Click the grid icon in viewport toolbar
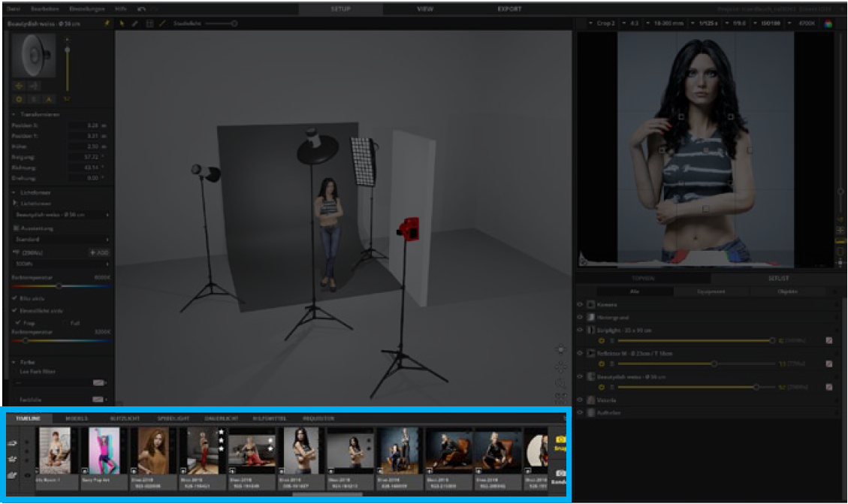The width and height of the screenshot is (848, 504). [149, 24]
